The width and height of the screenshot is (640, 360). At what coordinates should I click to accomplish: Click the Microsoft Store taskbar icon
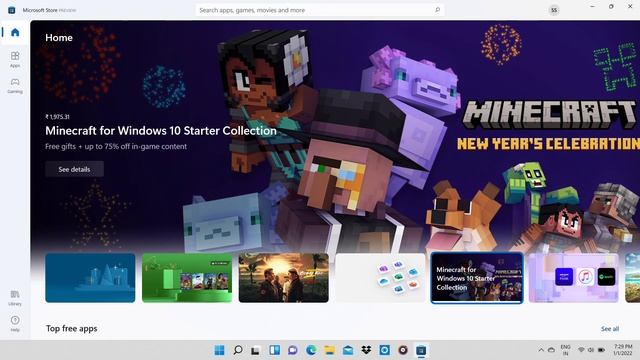coord(421,350)
